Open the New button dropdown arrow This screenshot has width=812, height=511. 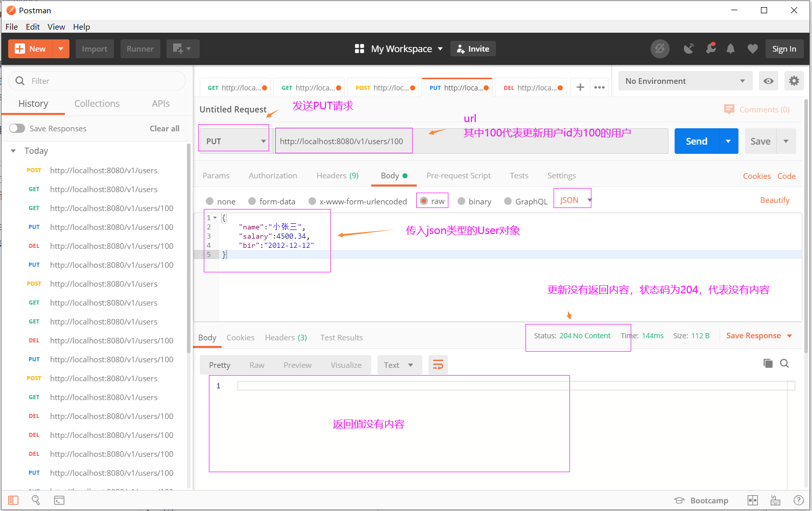(61, 49)
